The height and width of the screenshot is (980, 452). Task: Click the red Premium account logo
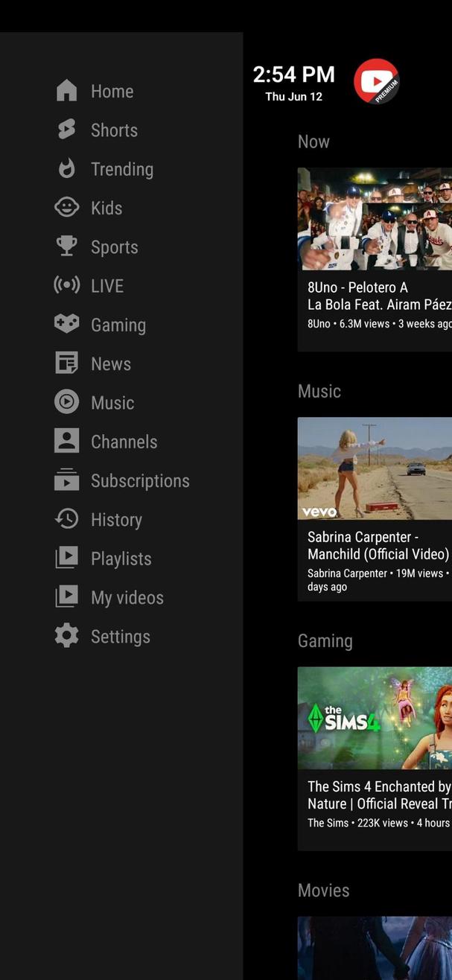pos(377,82)
